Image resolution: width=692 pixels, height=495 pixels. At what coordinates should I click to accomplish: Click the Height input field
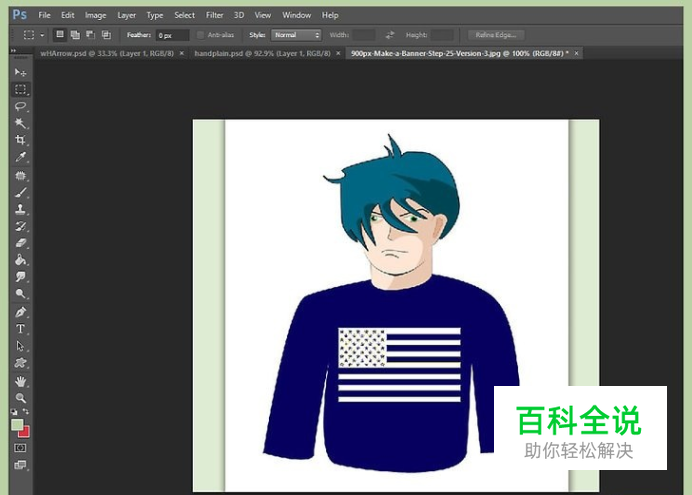point(442,35)
